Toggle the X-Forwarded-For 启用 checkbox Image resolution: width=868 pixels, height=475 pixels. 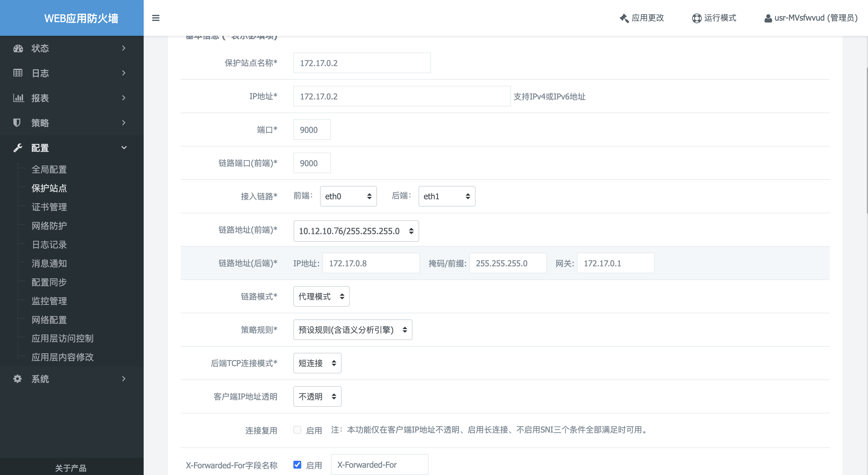click(298, 464)
